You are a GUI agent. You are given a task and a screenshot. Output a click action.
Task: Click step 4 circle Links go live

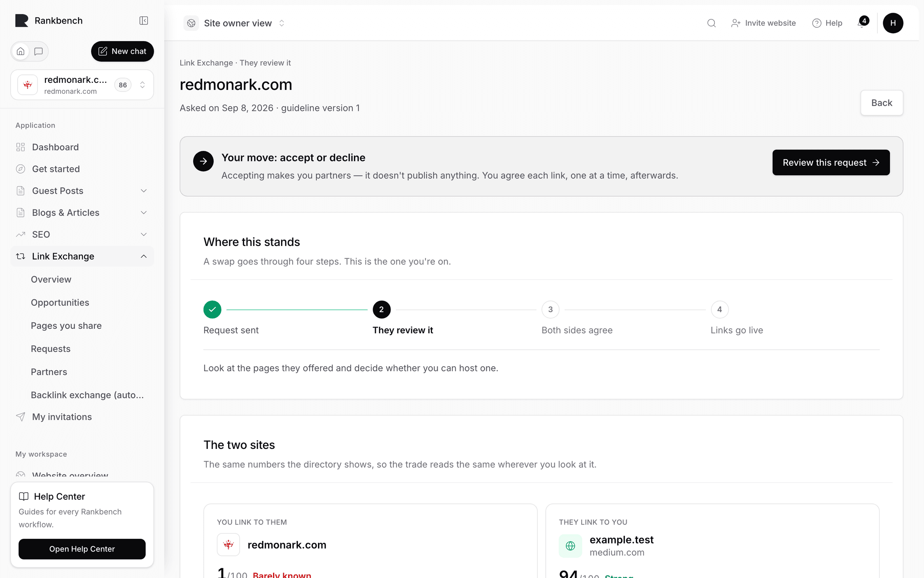click(719, 309)
